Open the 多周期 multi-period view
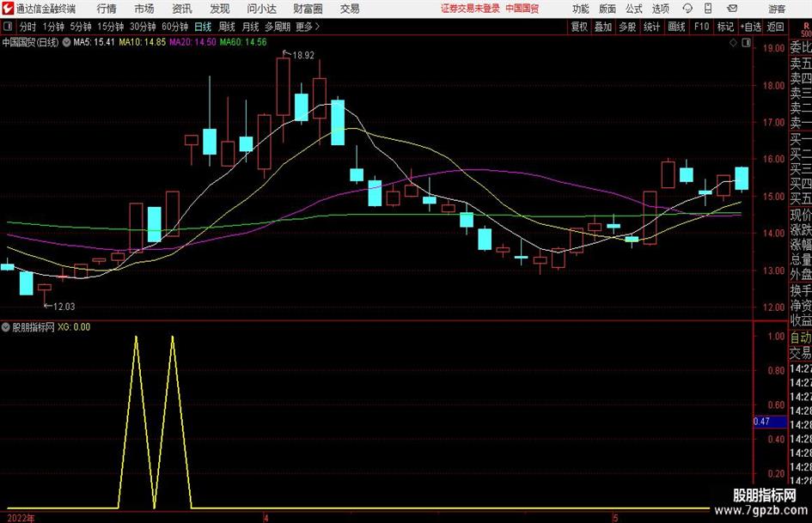The width and height of the screenshot is (812, 523). tap(278, 27)
